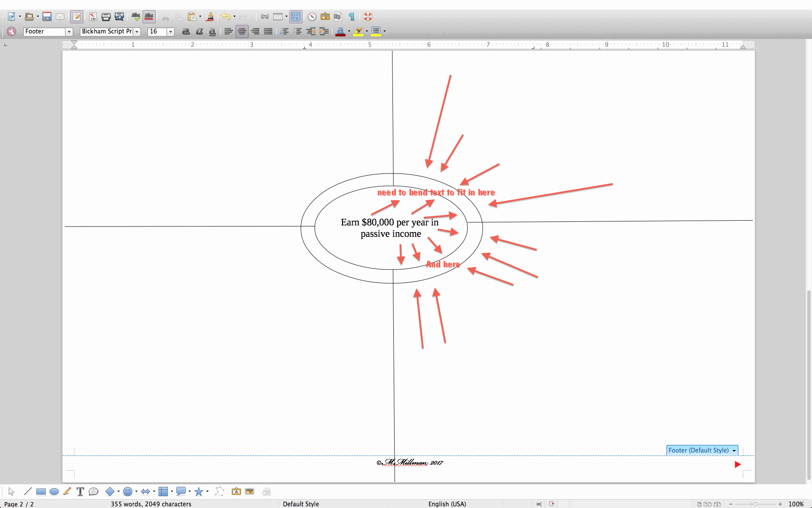Screen dimensions: 812x508
Task: Click the Save document icon
Action: tap(47, 17)
